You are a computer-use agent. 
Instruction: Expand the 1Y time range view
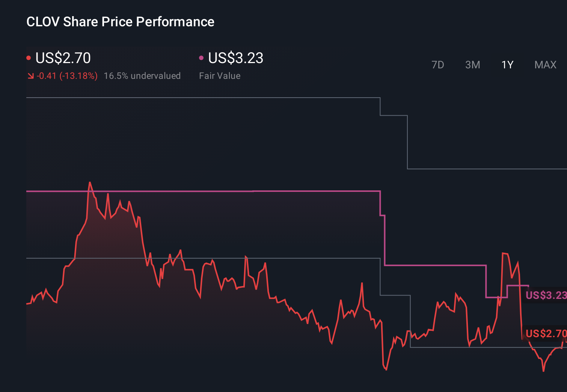507,65
